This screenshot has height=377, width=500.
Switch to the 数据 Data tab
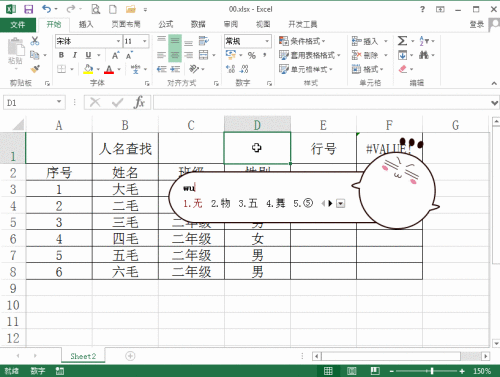coord(198,24)
